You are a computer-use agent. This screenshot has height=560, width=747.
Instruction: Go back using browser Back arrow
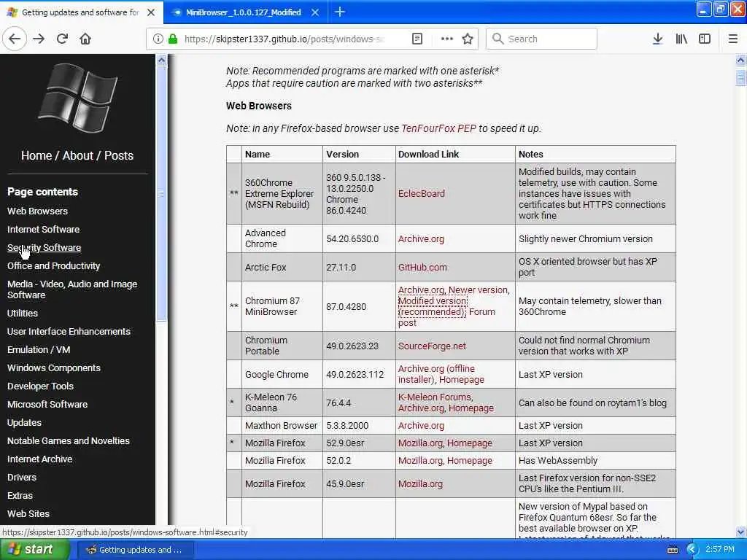click(15, 39)
